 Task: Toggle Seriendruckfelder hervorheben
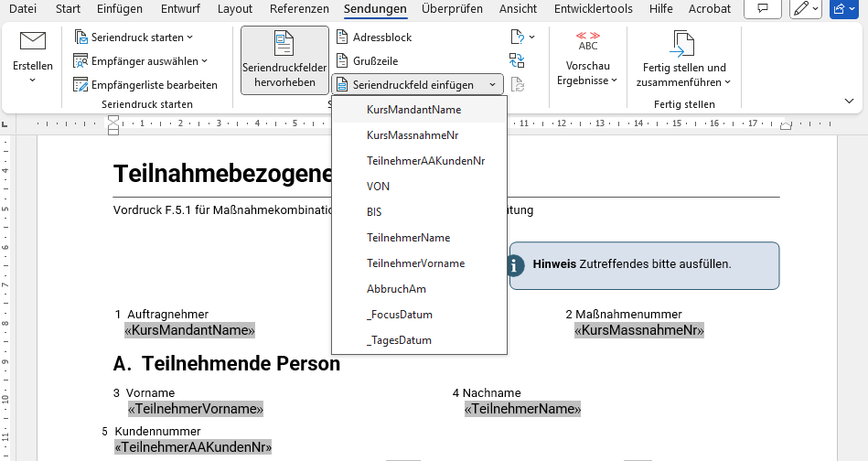point(284,59)
